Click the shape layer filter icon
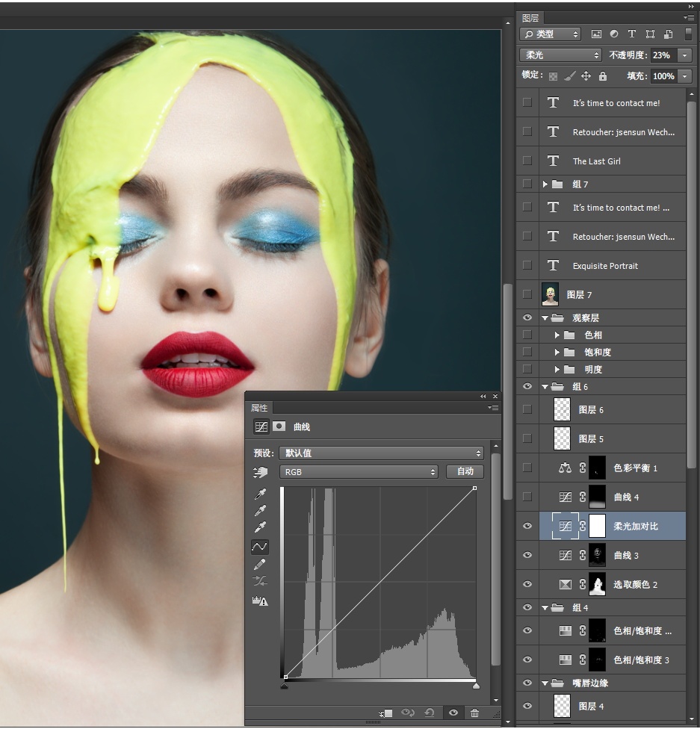This screenshot has width=700, height=729. coord(650,34)
